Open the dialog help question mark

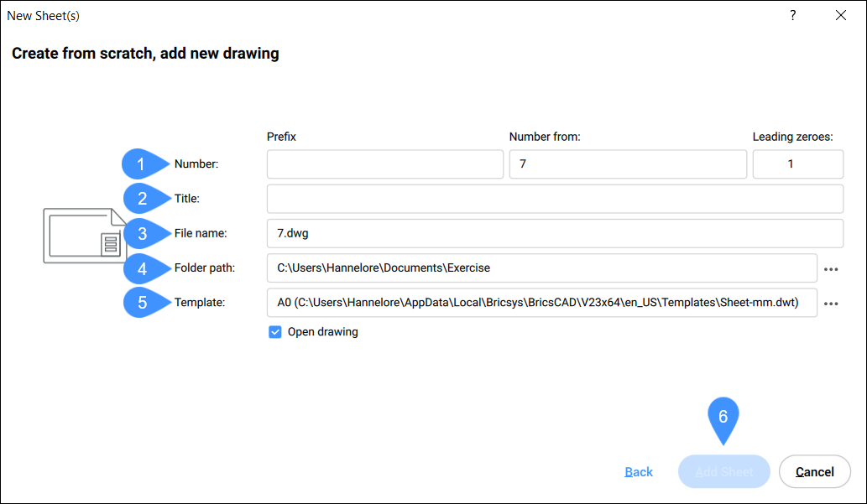point(793,16)
